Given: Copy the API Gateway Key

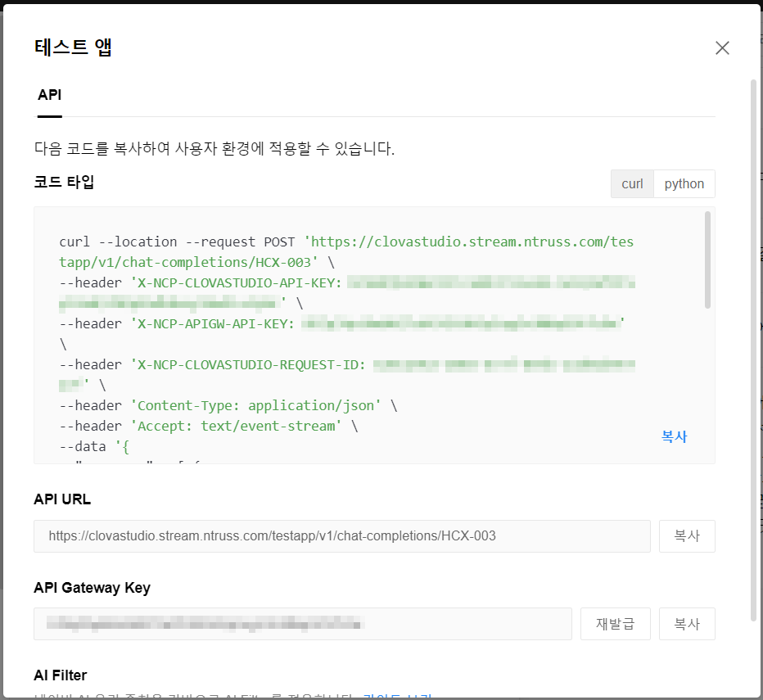Looking at the screenshot, I should 687,624.
